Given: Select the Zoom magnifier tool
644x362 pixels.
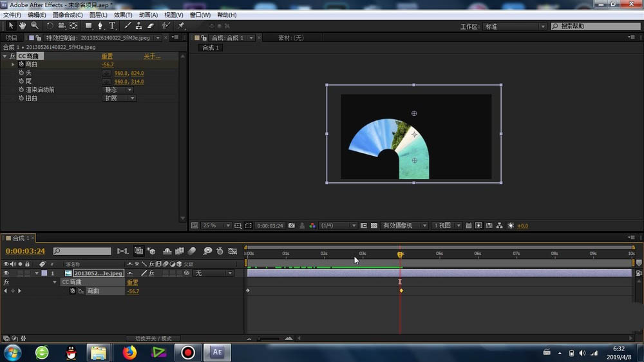Looking at the screenshot, I should (x=34, y=26).
